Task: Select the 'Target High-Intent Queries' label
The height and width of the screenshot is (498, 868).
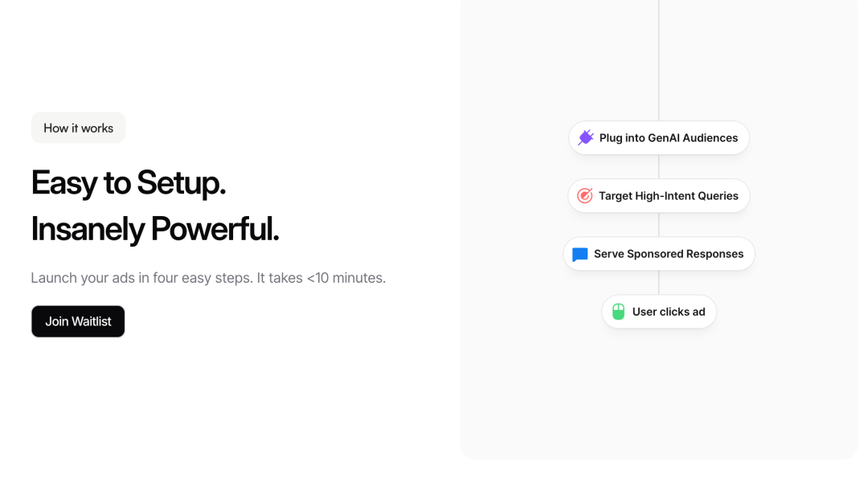Action: (x=668, y=196)
